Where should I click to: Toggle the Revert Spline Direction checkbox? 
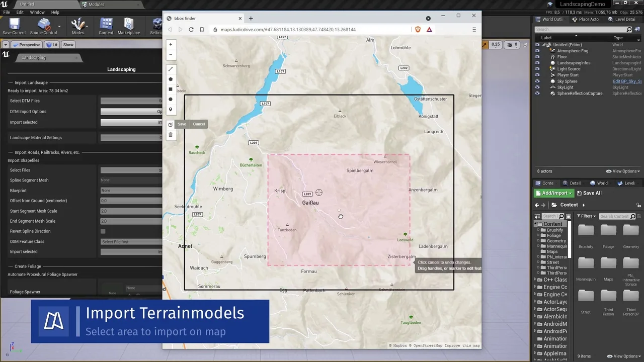[x=103, y=231]
